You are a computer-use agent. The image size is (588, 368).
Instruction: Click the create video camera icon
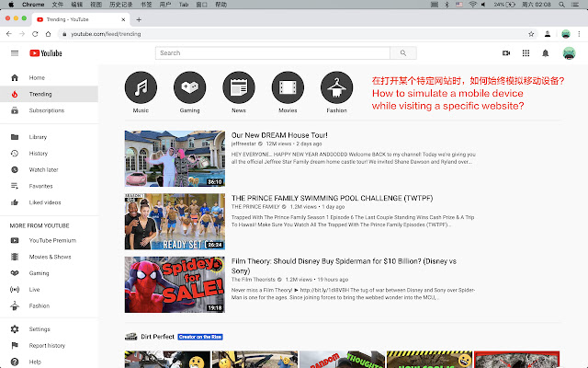click(x=506, y=53)
